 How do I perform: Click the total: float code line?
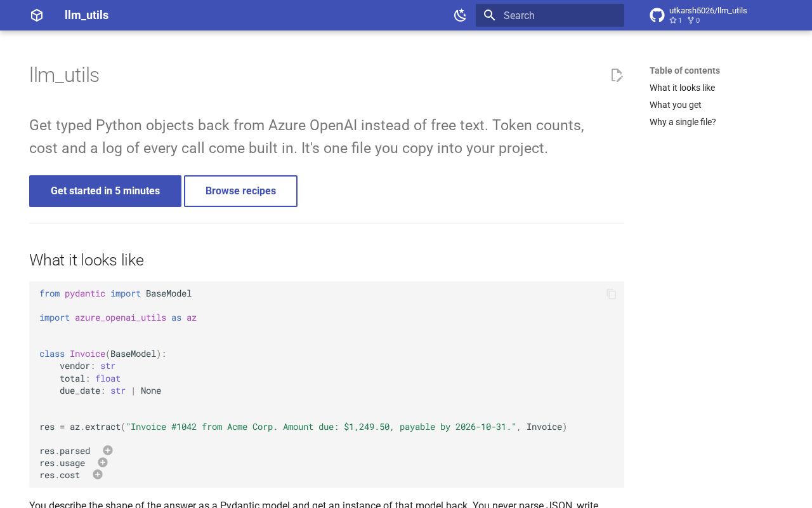pyautogui.click(x=90, y=378)
